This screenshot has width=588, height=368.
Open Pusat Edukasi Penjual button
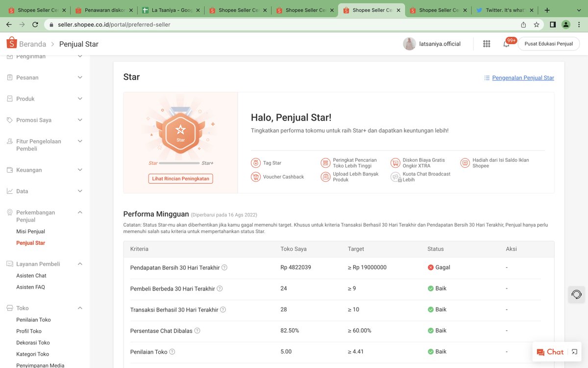549,44
